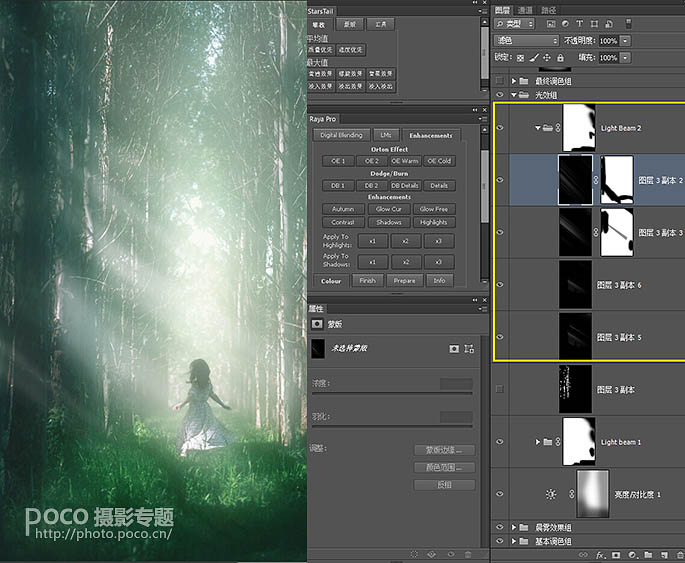Adjust the mask feather (羽化) slider
Image resolution: width=685 pixels, height=563 pixels.
click(392, 426)
